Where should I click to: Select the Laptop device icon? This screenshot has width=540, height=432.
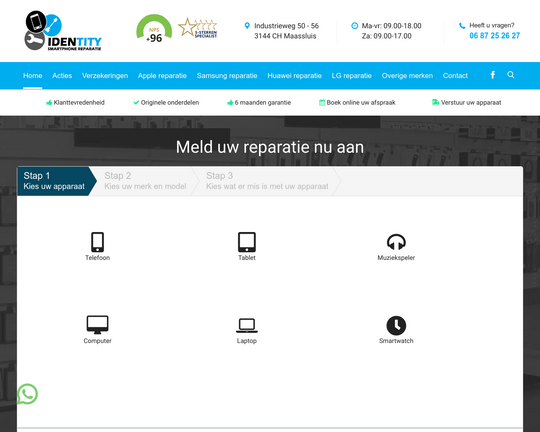[247, 325]
